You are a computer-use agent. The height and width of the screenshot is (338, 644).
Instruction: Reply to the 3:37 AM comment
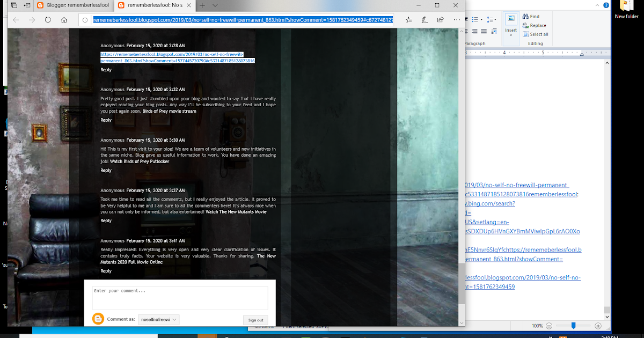(x=106, y=221)
